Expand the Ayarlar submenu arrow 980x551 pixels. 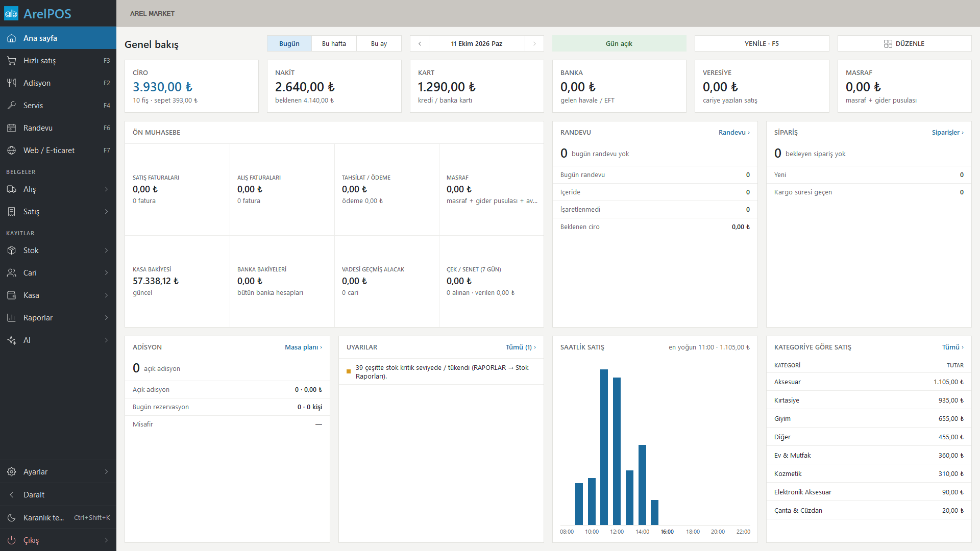pyautogui.click(x=106, y=472)
